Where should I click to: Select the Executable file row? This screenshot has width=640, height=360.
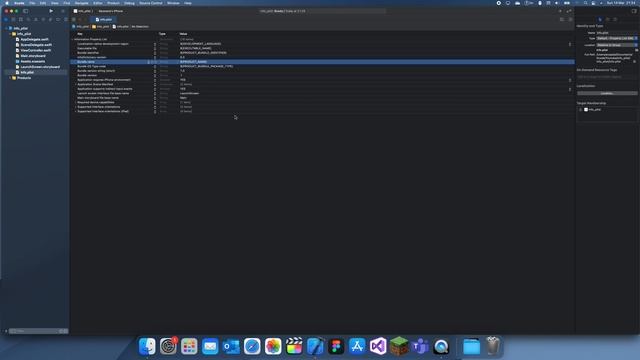tap(322, 48)
